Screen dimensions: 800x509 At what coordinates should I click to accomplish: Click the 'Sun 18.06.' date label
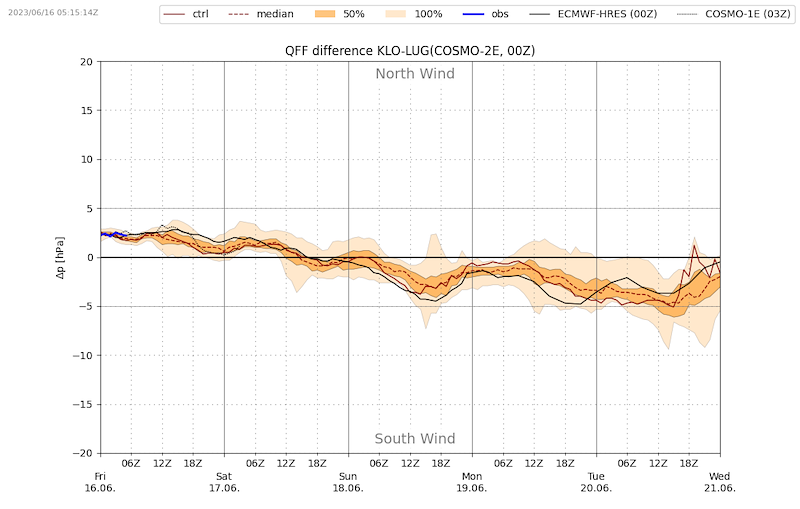click(348, 482)
